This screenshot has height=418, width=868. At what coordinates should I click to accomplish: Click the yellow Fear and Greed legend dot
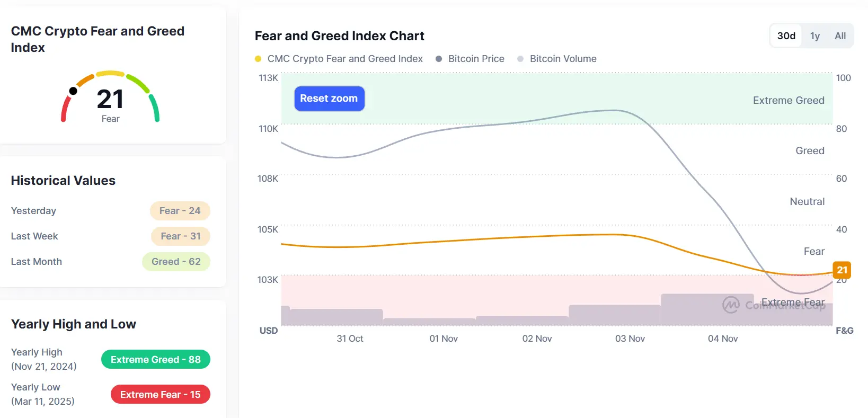[258, 59]
